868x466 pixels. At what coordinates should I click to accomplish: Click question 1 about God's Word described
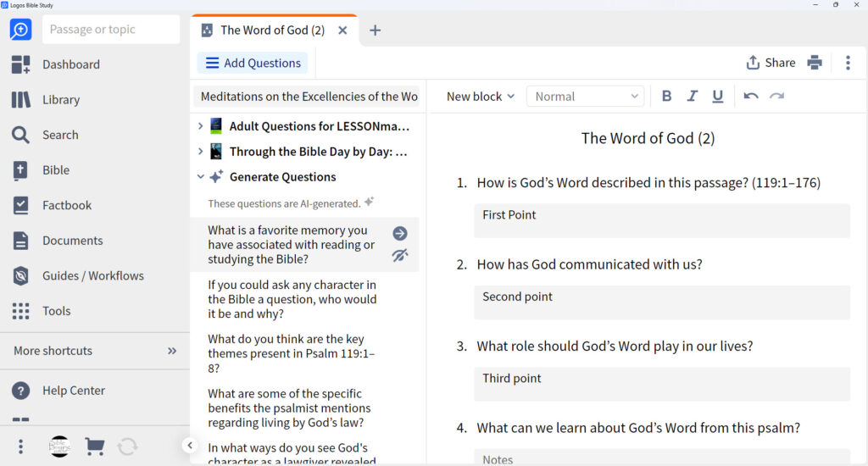(x=648, y=183)
